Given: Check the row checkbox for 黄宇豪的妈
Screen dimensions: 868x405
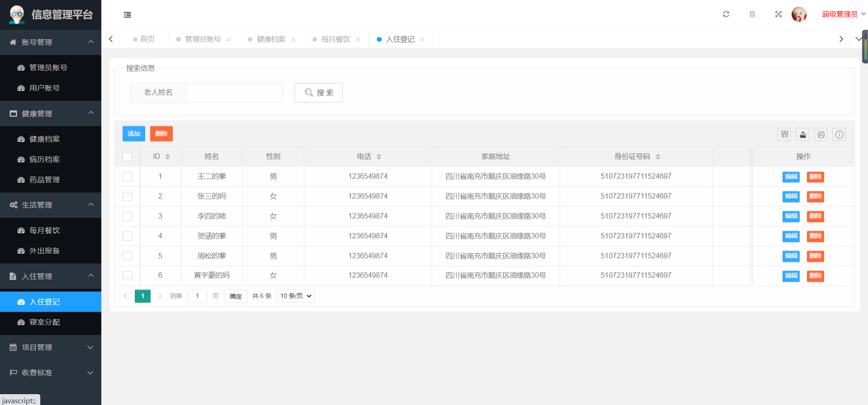Looking at the screenshot, I should click(x=128, y=276).
